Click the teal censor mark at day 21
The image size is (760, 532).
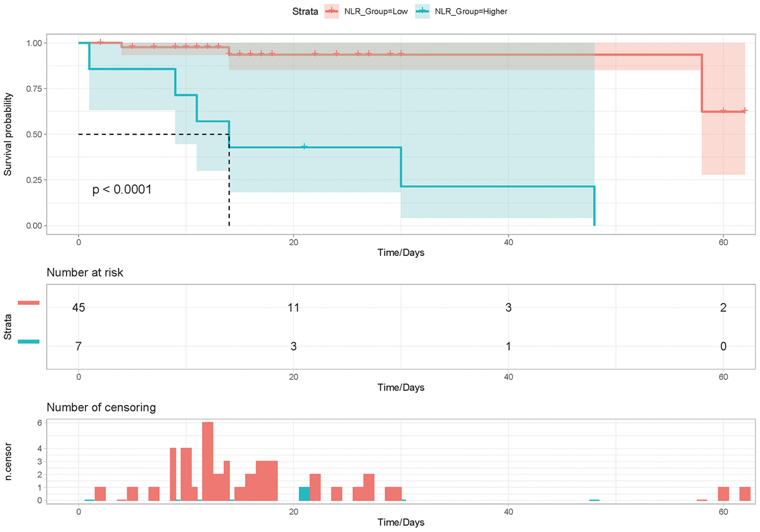[x=304, y=147]
